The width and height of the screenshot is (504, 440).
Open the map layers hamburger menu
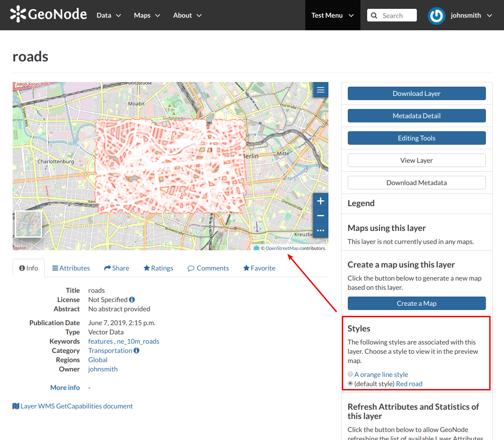coord(320,90)
